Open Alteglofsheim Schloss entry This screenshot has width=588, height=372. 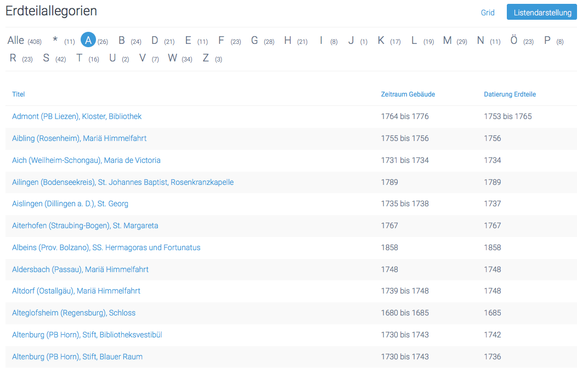click(x=73, y=313)
